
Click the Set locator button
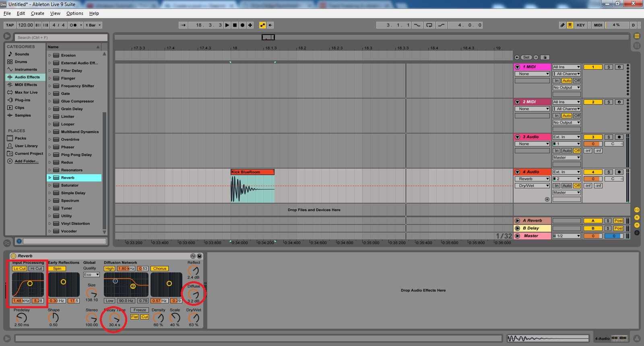(x=526, y=57)
